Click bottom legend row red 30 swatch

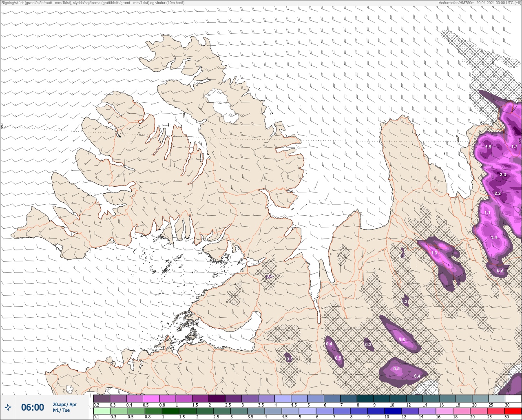tap(513, 411)
